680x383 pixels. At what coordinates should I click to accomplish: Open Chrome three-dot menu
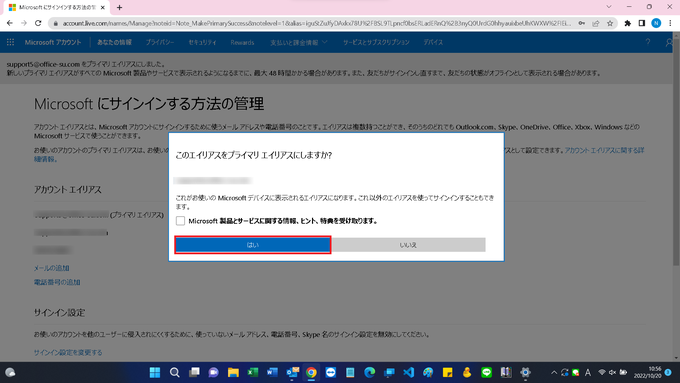tap(670, 23)
